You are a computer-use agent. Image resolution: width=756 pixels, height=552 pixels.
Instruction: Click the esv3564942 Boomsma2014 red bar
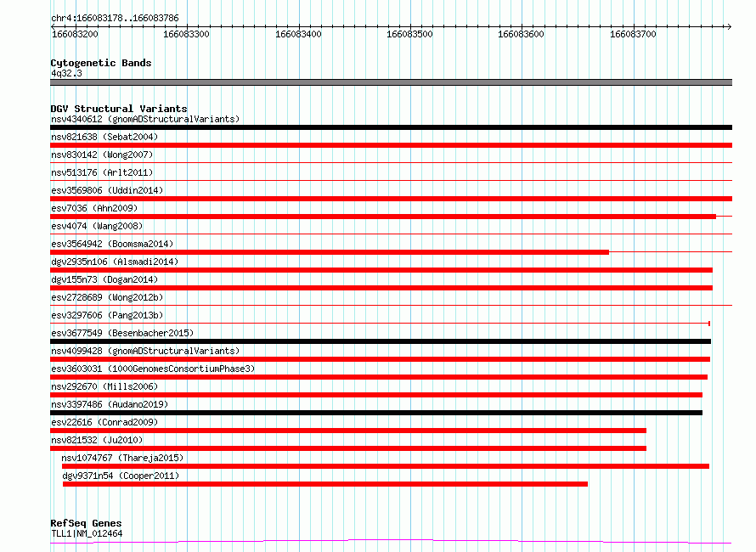click(330, 252)
